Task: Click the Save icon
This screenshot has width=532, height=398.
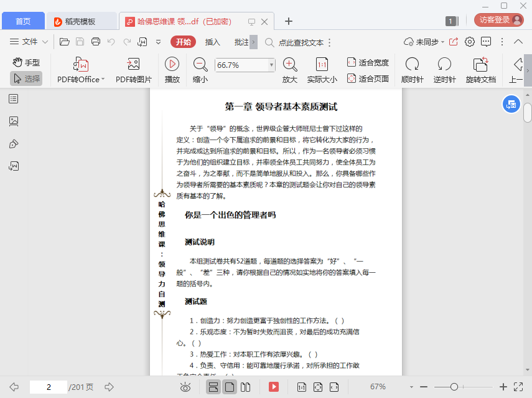Action: (80, 42)
